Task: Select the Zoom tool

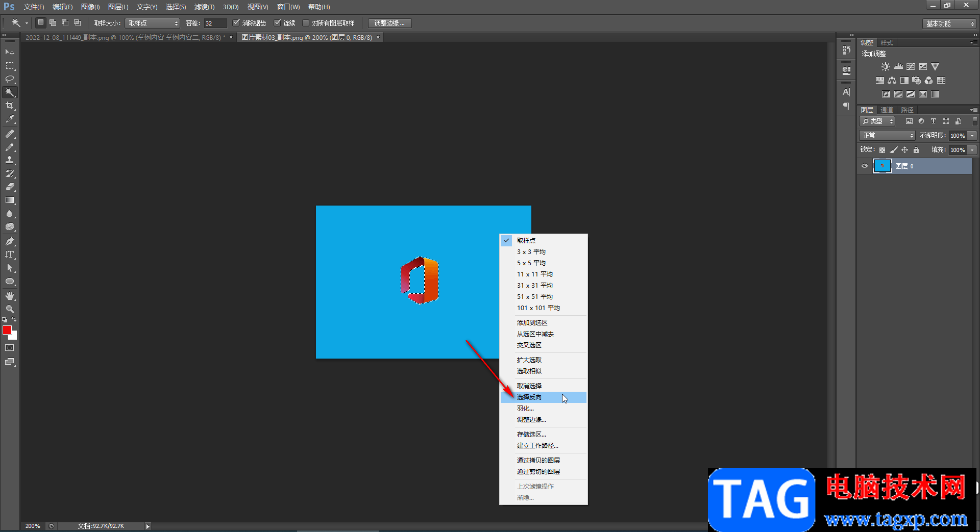Action: (x=10, y=309)
